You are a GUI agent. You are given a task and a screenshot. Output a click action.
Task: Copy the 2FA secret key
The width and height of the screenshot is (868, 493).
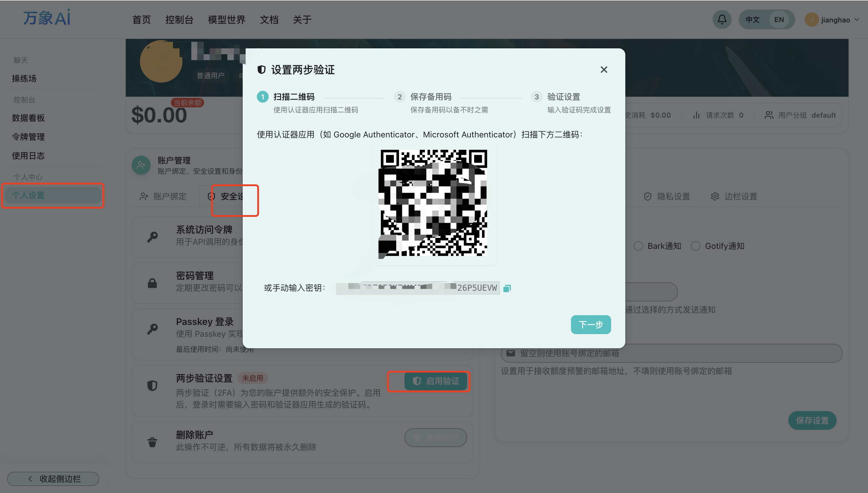507,288
